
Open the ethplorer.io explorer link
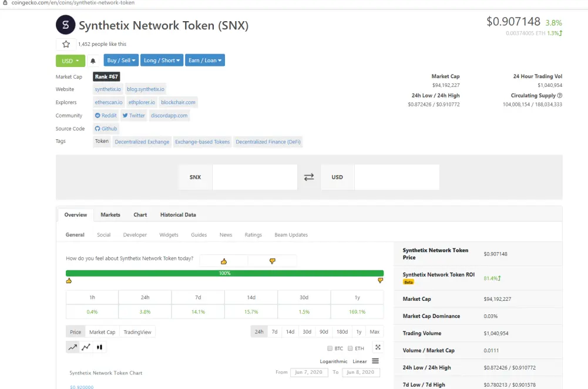point(142,102)
